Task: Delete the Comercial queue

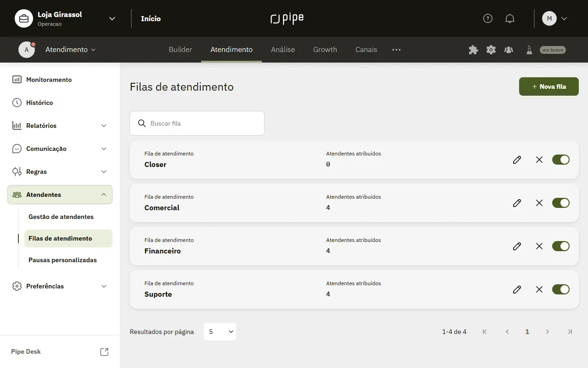Action: click(x=539, y=203)
